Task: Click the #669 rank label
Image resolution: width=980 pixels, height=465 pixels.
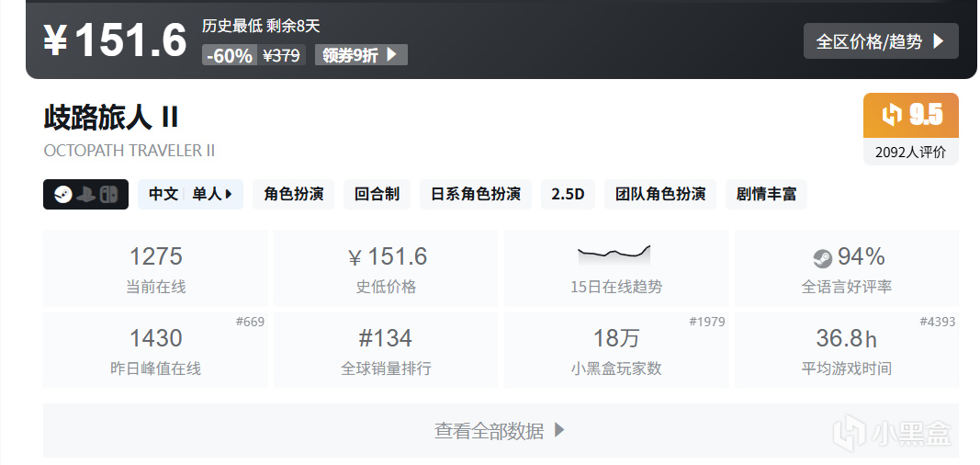Action: (250, 322)
